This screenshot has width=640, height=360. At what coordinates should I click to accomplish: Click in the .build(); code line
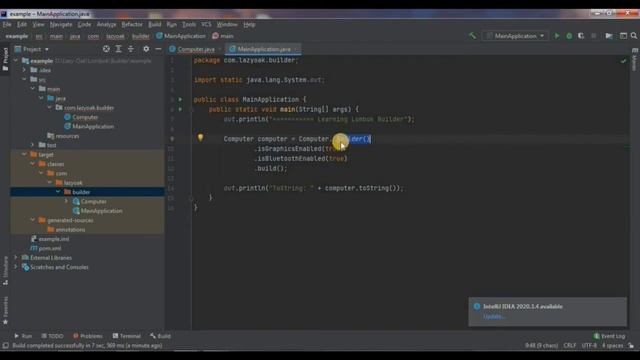[x=271, y=168]
